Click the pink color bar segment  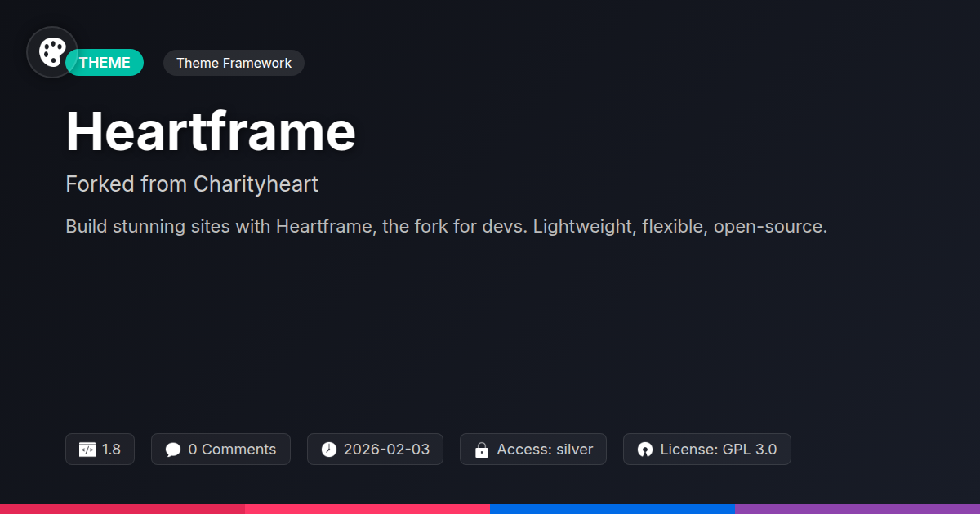367,509
